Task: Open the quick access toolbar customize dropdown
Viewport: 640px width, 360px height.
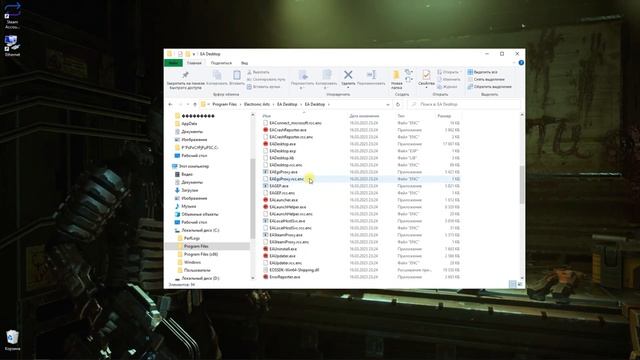Action: pos(194,54)
